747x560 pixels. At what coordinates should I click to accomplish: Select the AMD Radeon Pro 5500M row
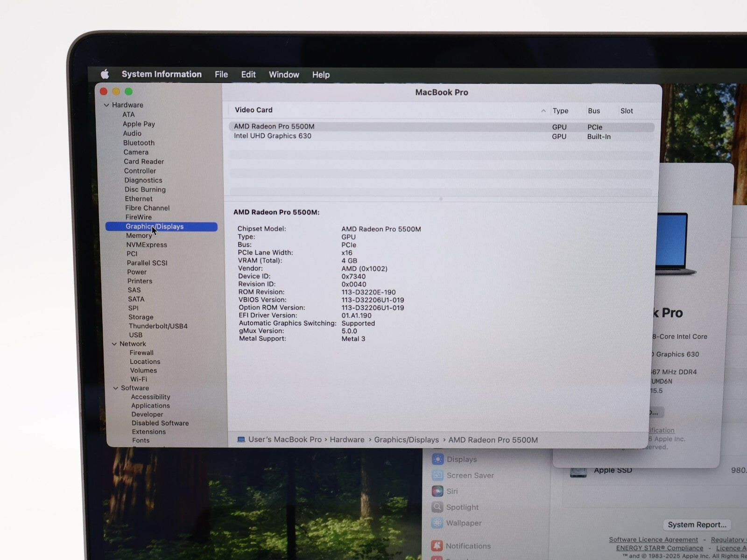(441, 127)
